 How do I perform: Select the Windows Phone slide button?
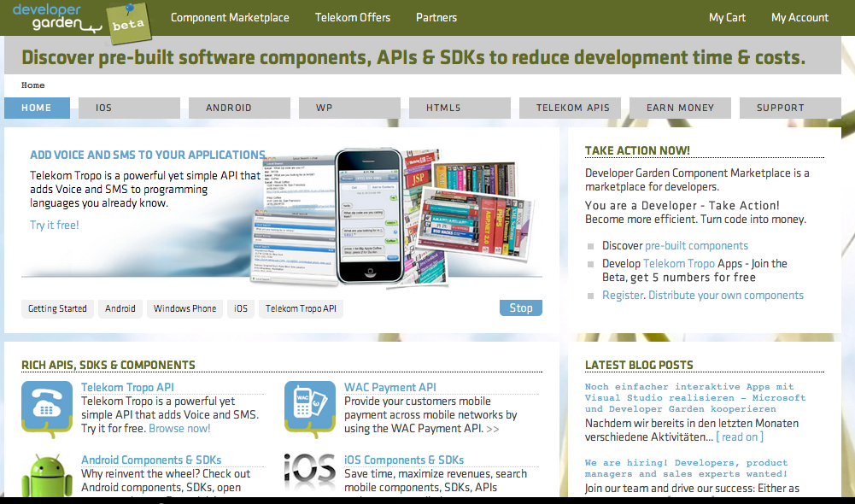point(184,308)
